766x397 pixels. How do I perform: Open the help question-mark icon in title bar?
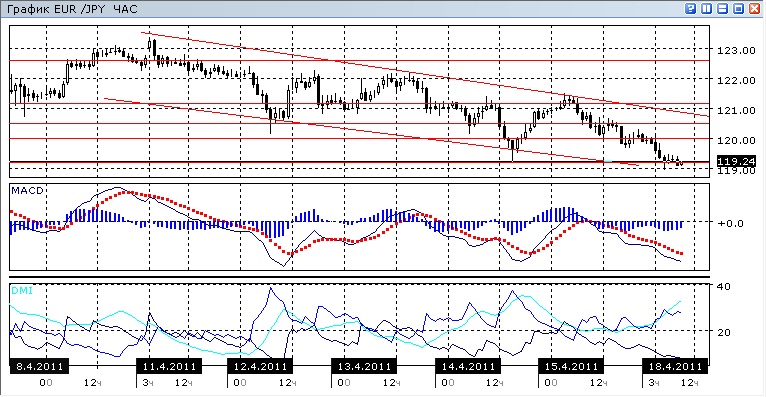click(x=690, y=8)
